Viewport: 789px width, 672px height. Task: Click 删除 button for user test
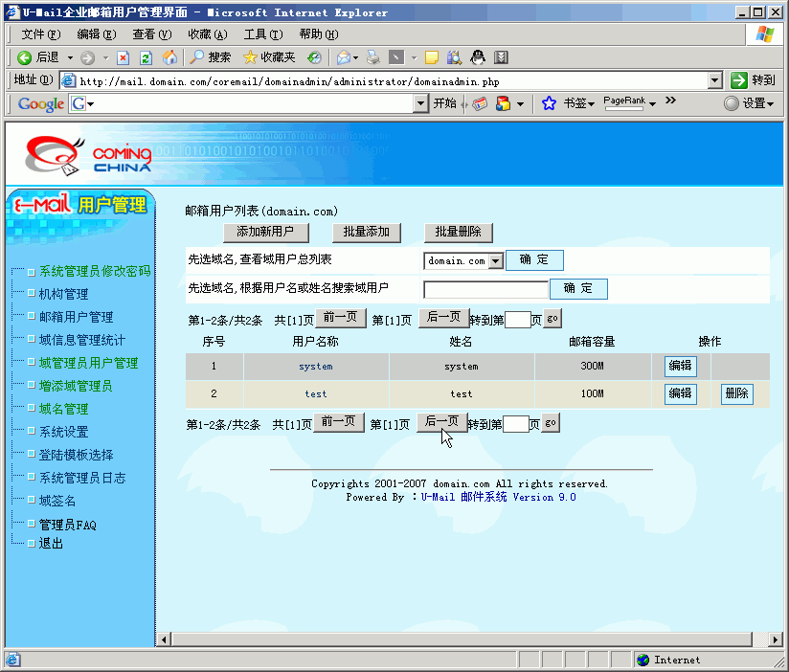[736, 393]
